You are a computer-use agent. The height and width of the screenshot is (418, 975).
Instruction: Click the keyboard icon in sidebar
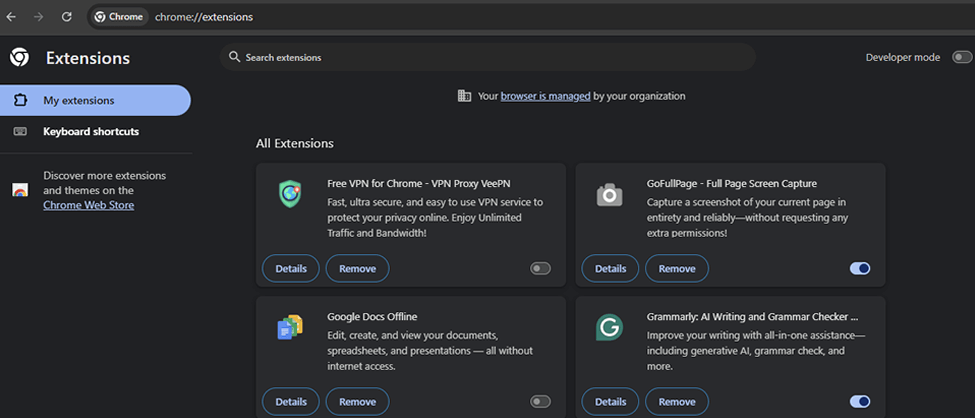click(20, 132)
